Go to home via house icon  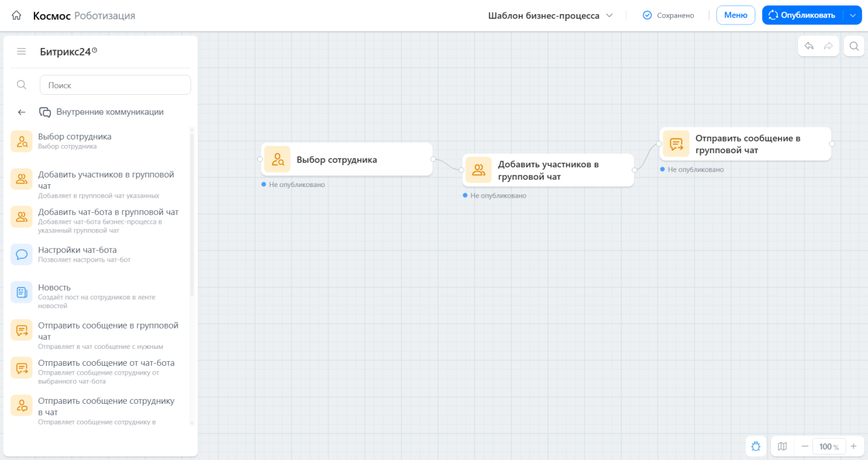pos(17,15)
